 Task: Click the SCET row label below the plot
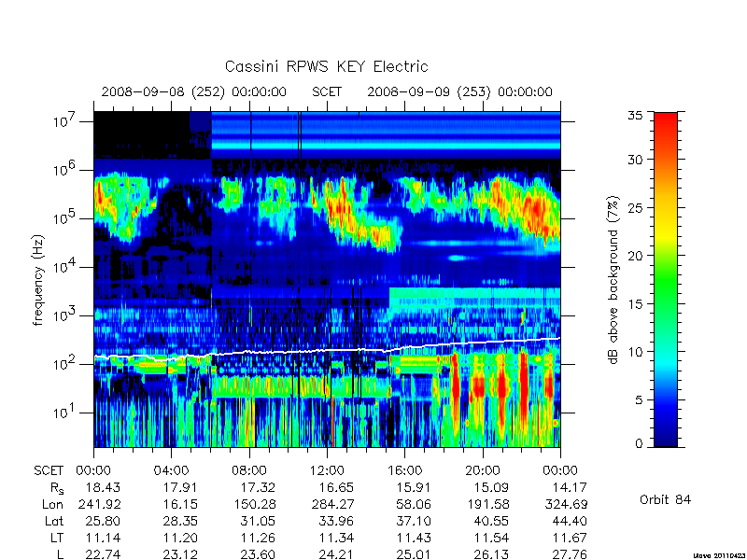[x=49, y=470]
